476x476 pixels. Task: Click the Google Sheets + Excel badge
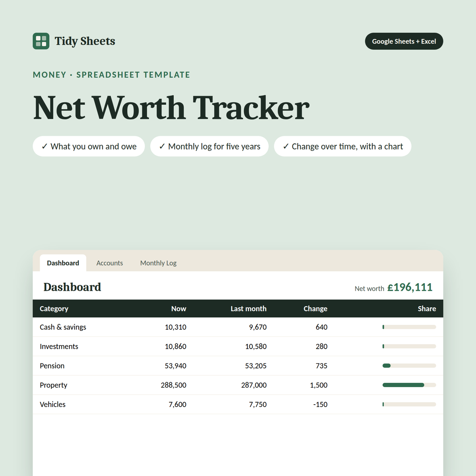(x=404, y=41)
